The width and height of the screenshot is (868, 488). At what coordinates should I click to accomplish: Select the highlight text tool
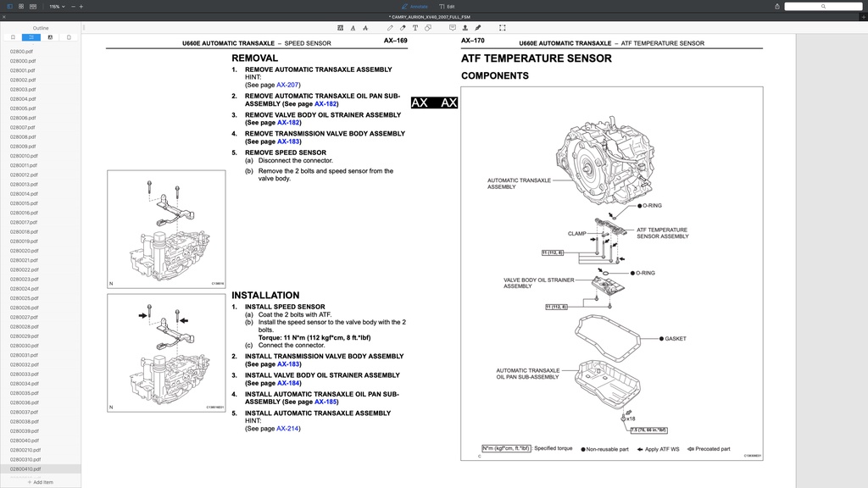tap(341, 28)
